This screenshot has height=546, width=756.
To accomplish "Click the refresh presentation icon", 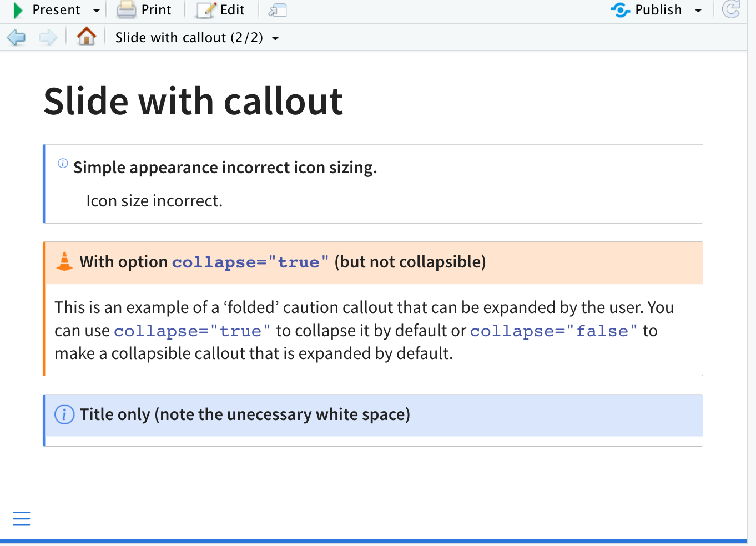I will pos(731,9).
